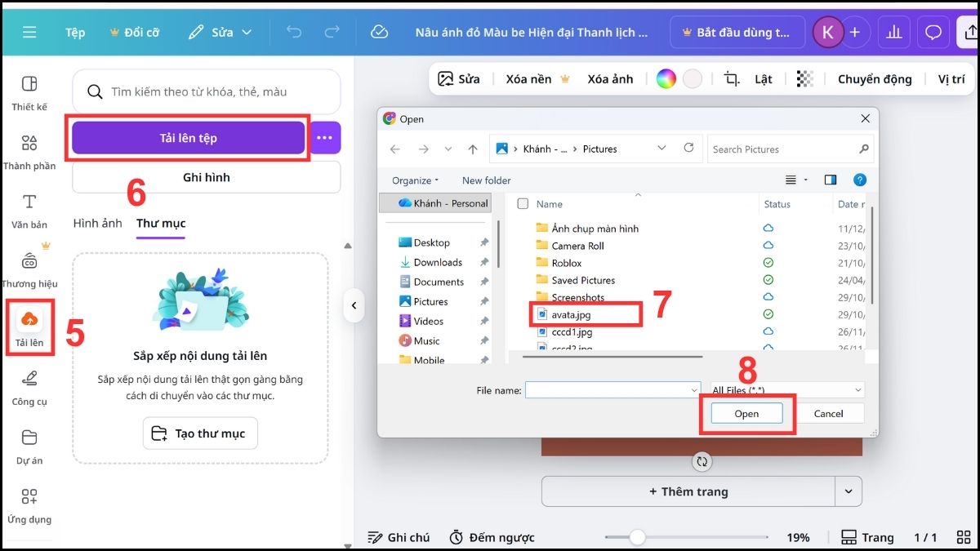Click the undo arrow icon
The width and height of the screenshot is (980, 551).
click(x=293, y=32)
